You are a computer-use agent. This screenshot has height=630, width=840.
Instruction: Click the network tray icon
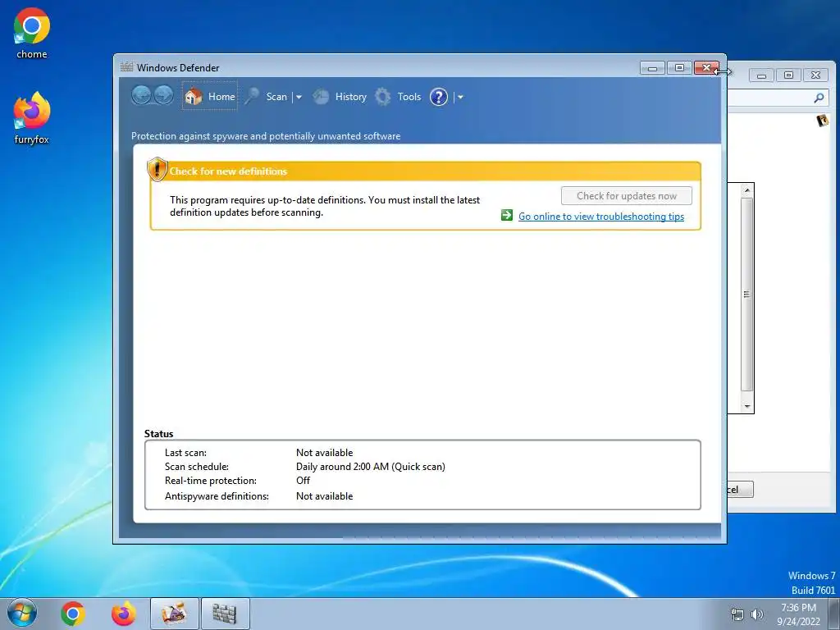(737, 614)
